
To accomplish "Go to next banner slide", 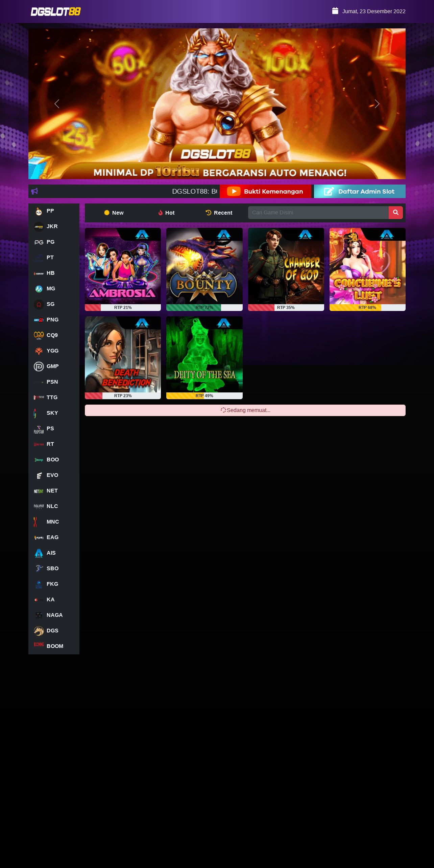I will coord(377,104).
